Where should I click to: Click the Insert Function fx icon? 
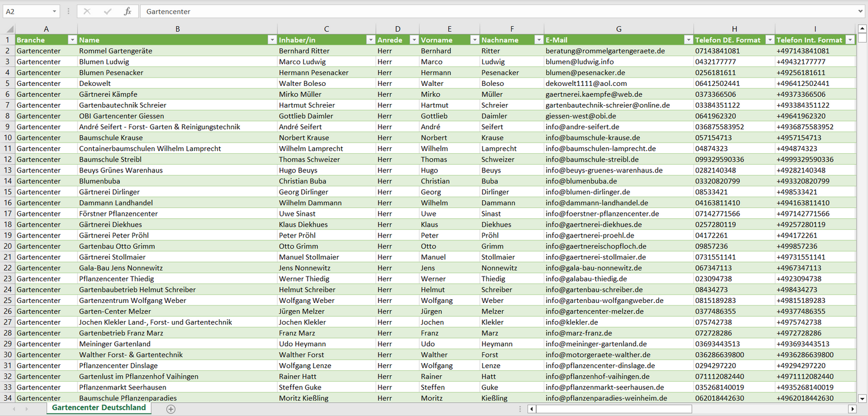click(x=127, y=11)
